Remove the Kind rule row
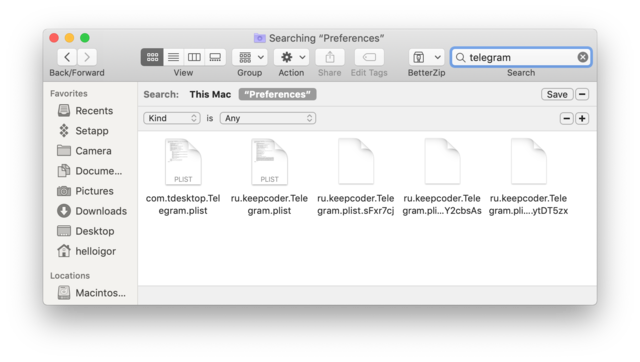The image size is (640, 362). pos(567,118)
